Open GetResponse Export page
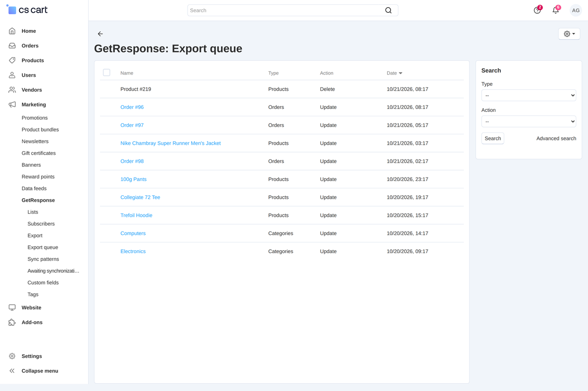The height and width of the screenshot is (391, 588). point(35,235)
